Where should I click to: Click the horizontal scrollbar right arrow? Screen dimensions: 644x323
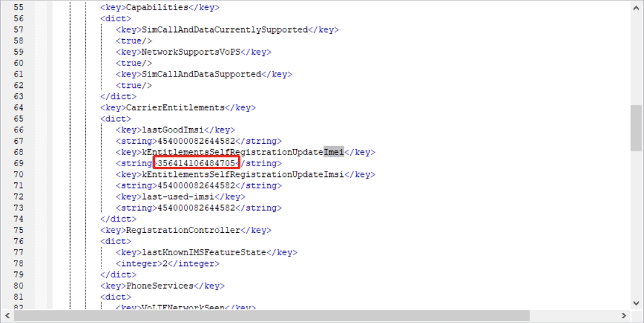[x=623, y=316]
